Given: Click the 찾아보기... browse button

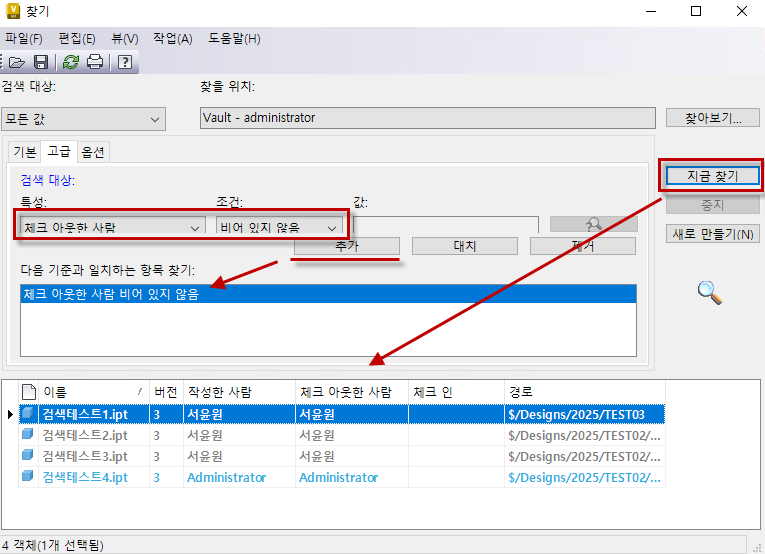Looking at the screenshot, I should (x=713, y=118).
